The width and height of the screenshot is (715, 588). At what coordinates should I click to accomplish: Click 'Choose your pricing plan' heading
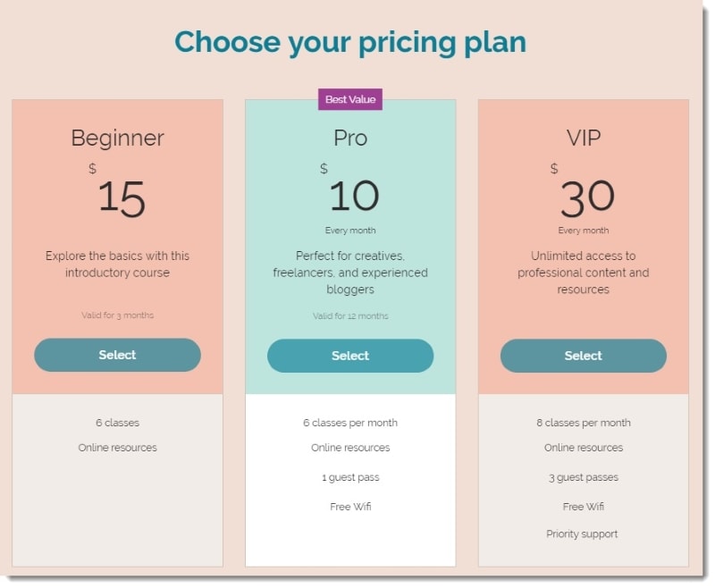[350, 42]
